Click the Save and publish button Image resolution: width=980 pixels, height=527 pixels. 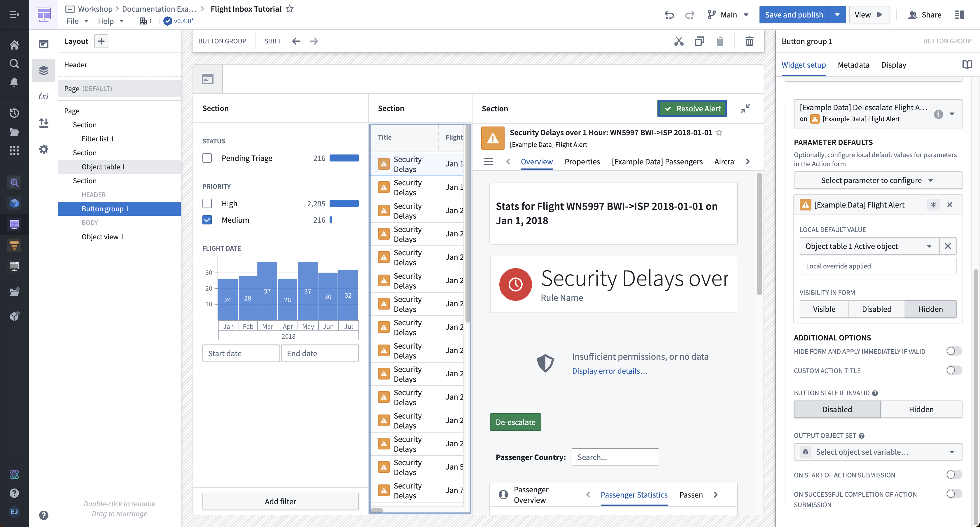click(x=794, y=15)
